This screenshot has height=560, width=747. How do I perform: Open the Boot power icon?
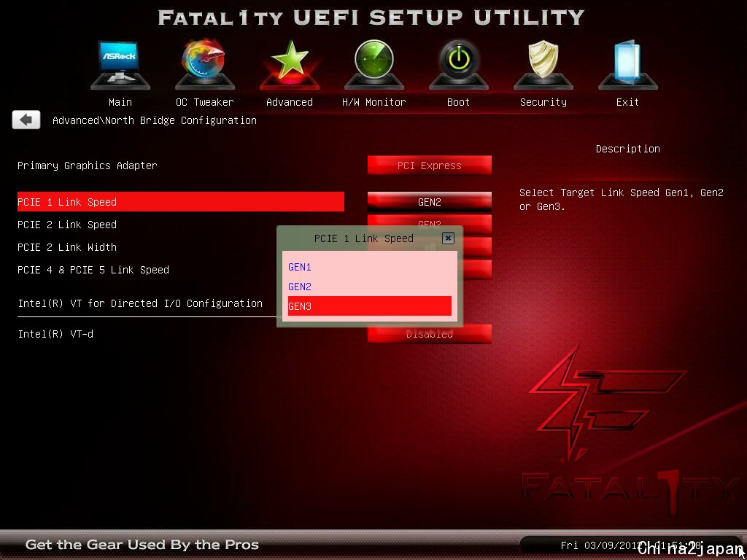(458, 65)
